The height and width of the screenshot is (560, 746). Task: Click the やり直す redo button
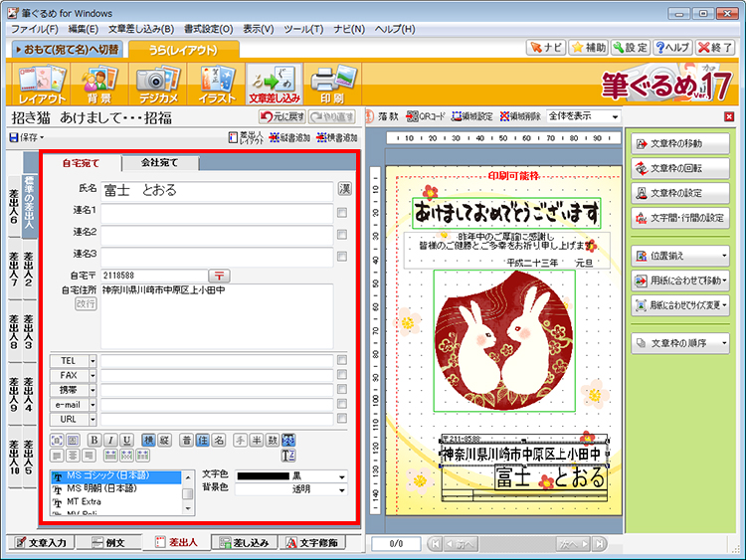[x=332, y=116]
